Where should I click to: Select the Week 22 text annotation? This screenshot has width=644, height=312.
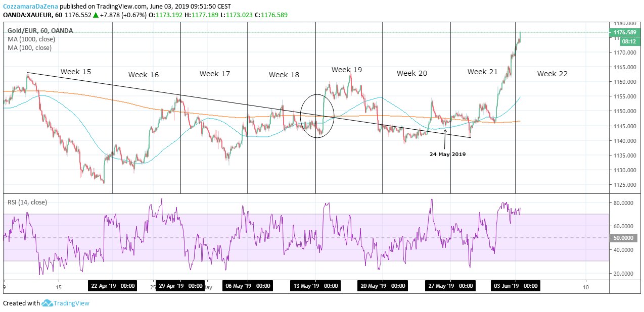553,74
